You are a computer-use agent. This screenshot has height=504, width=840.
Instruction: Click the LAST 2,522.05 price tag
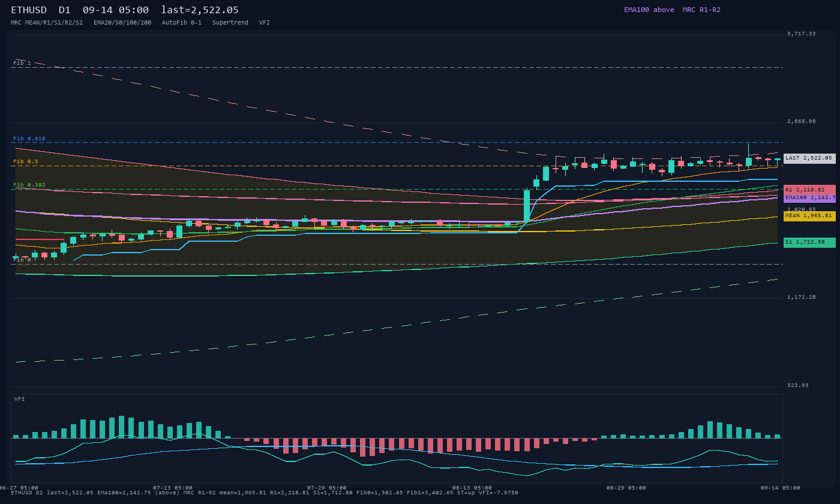point(809,158)
